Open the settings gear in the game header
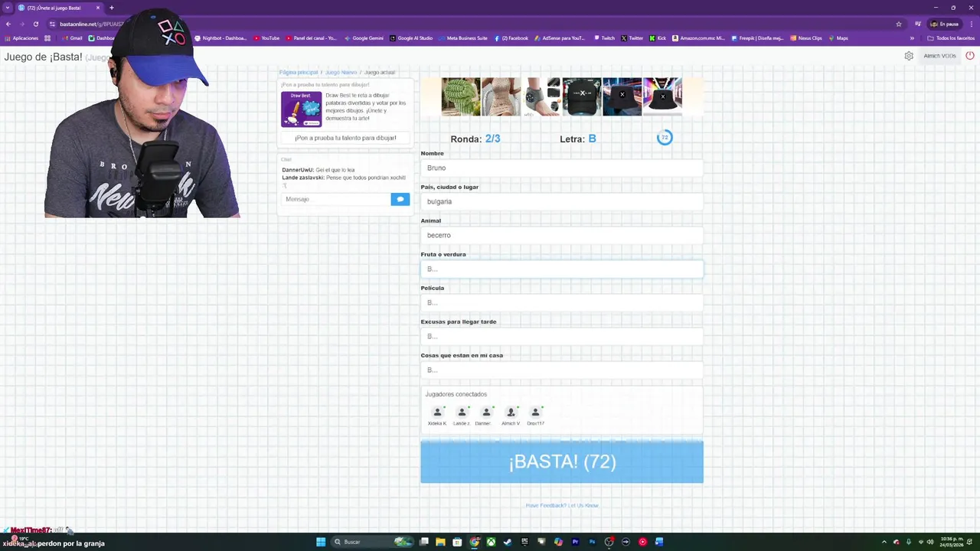 click(x=909, y=56)
